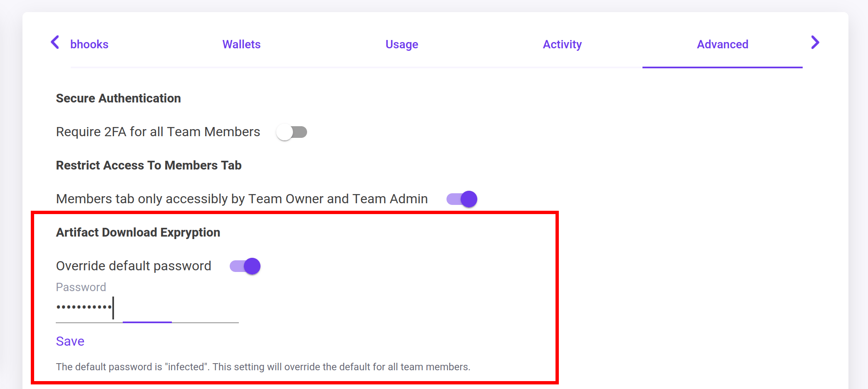
Task: Click the Secure Authentication heading
Action: point(118,98)
